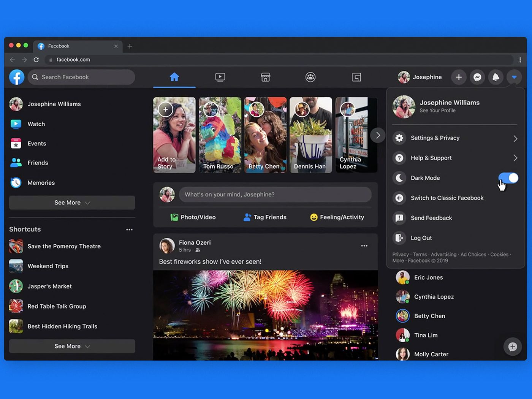Open Josephine profile chip in header

coord(420,77)
